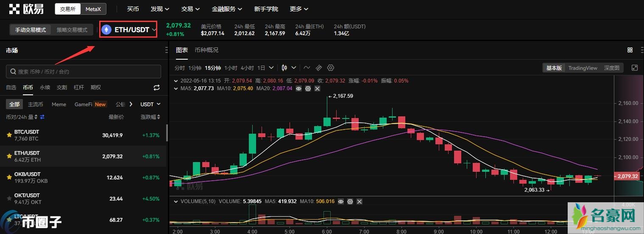The height and width of the screenshot is (234, 644).
Task: Open the USDT quote currency dropdown
Action: click(x=151, y=104)
